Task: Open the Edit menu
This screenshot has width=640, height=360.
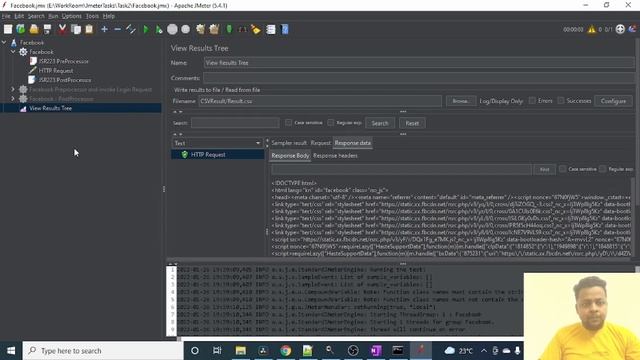Action: point(19,16)
